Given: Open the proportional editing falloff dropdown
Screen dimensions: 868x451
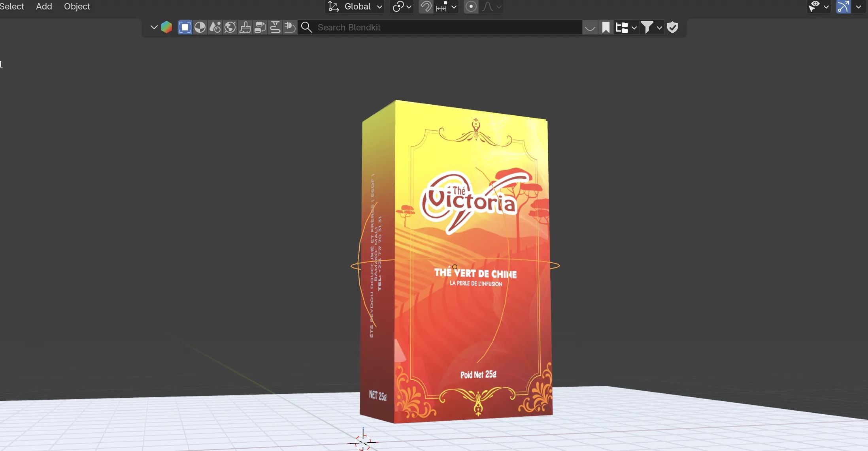Looking at the screenshot, I should click(492, 6).
